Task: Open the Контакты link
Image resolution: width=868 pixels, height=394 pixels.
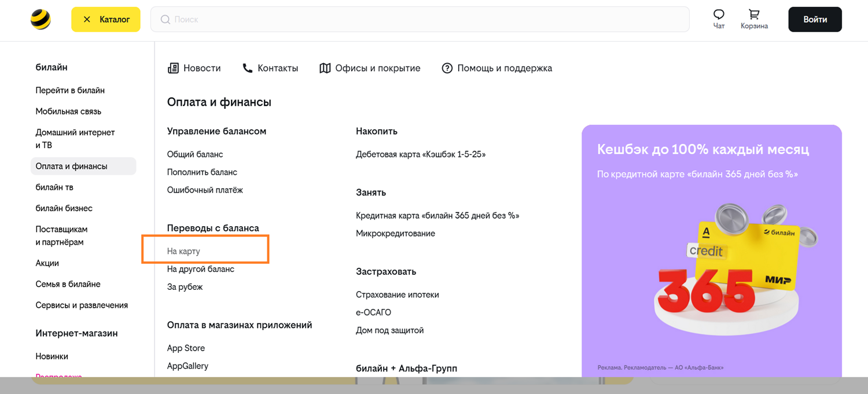Action: coord(278,68)
